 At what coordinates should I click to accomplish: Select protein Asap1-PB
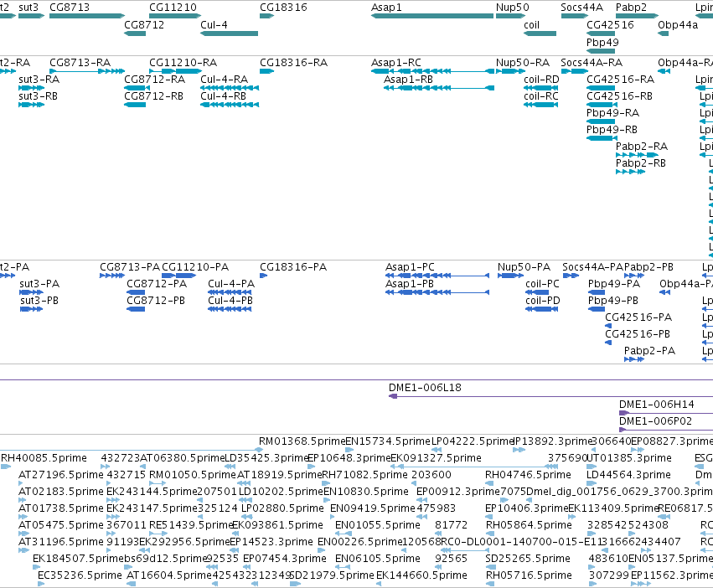pyautogui.click(x=410, y=284)
